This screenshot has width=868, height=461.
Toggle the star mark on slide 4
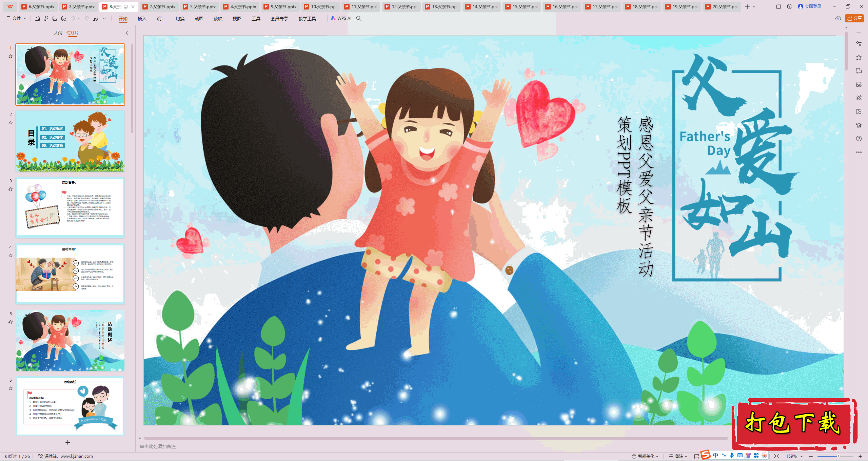(x=11, y=256)
